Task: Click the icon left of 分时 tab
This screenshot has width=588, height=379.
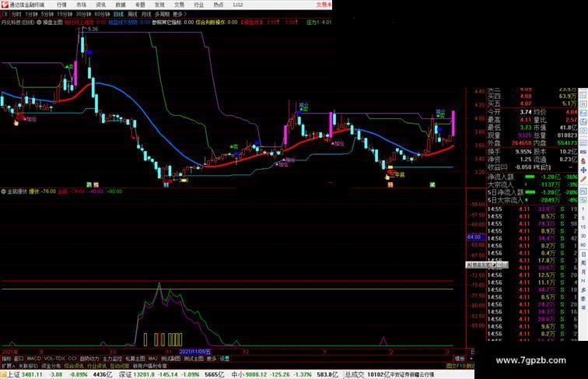Action: pyautogui.click(x=5, y=14)
